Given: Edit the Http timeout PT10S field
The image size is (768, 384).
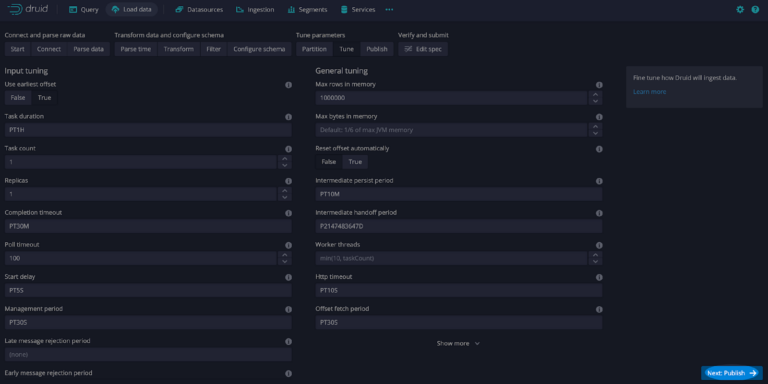Looking at the screenshot, I should 458,290.
